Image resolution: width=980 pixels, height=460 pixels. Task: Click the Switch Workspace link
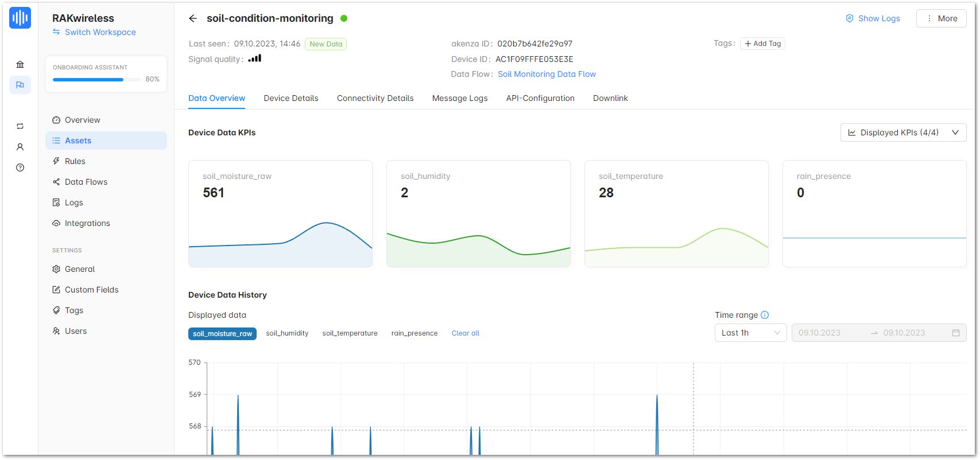pos(100,32)
